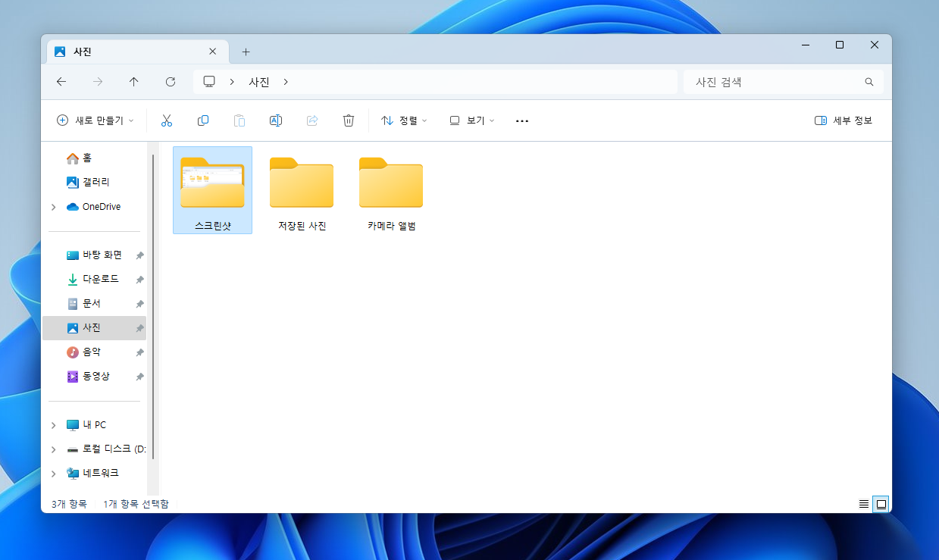This screenshot has width=939, height=560.
Task: Click the PC monitor icon in address bar
Action: tap(210, 82)
